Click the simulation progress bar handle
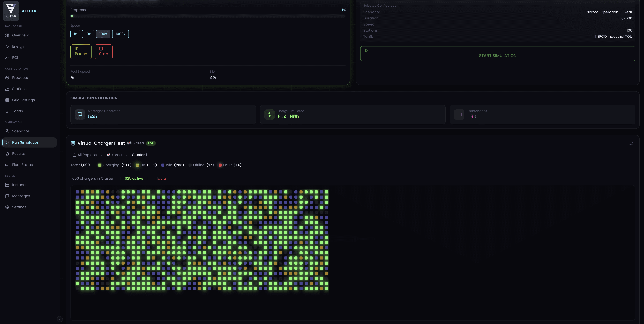The height and width of the screenshot is (324, 644). tap(72, 16)
